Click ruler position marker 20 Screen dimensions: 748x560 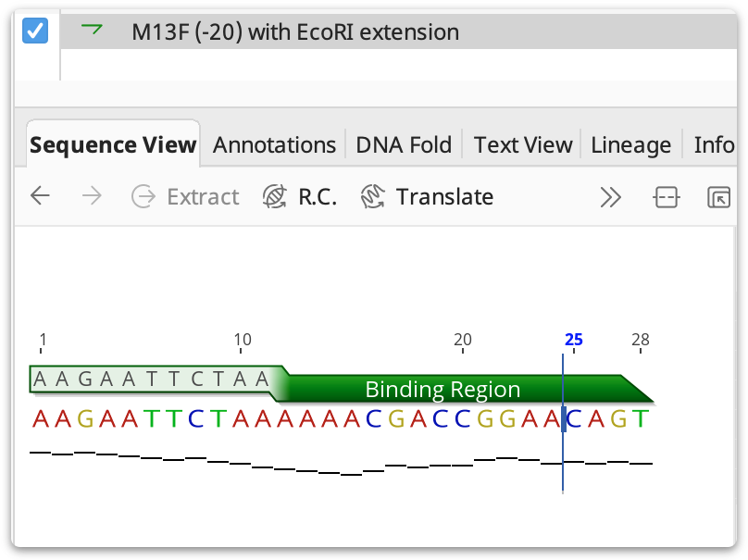coord(462,342)
